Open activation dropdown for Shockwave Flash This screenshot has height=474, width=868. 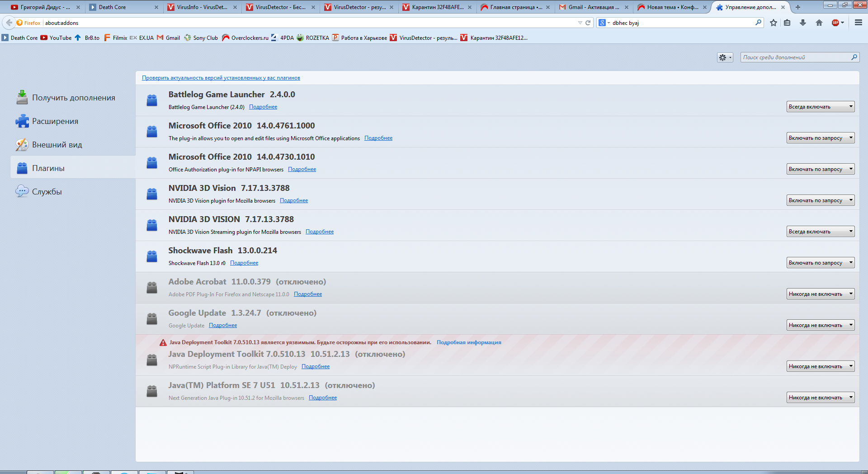821,263
